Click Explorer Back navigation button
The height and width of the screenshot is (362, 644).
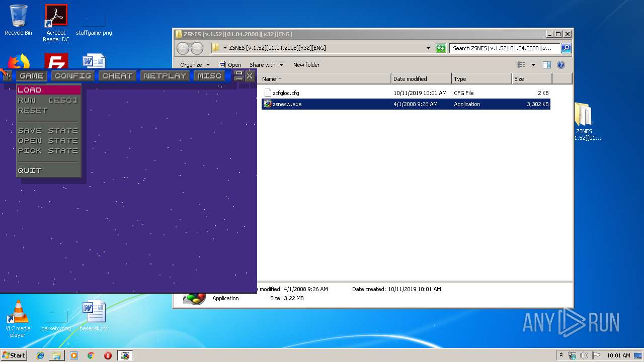(x=183, y=48)
